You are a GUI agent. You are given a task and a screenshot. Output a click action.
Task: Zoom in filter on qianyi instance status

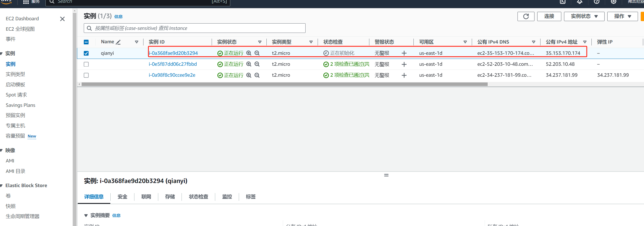[249, 53]
